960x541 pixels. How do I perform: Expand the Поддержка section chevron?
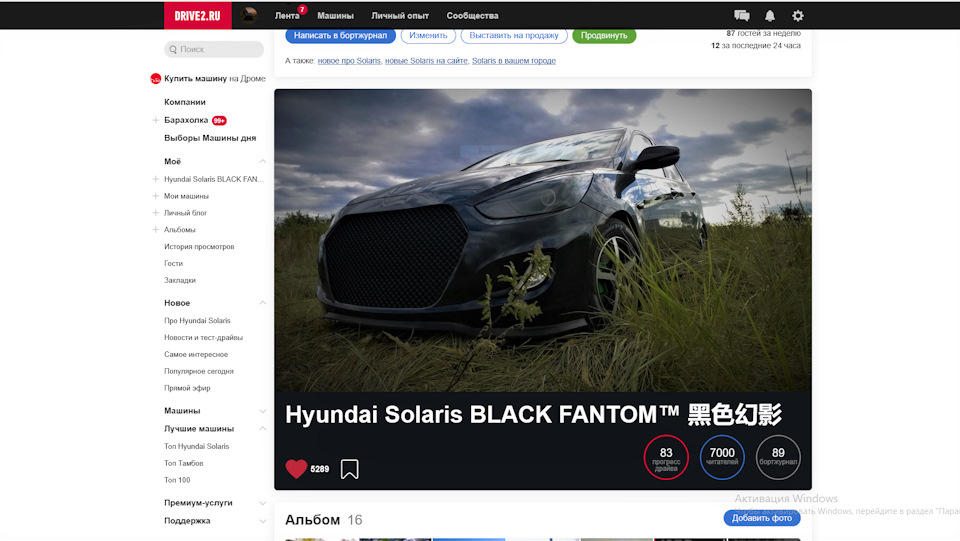(x=262, y=521)
